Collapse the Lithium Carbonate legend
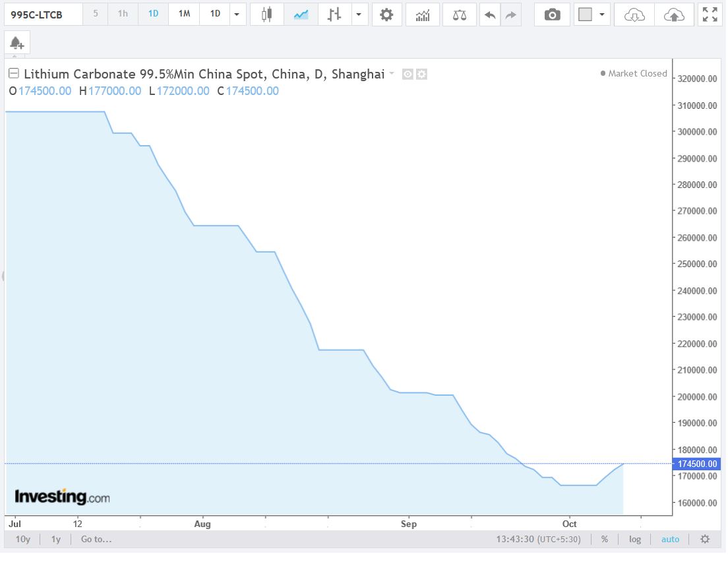The height and width of the screenshot is (562, 728). click(13, 74)
